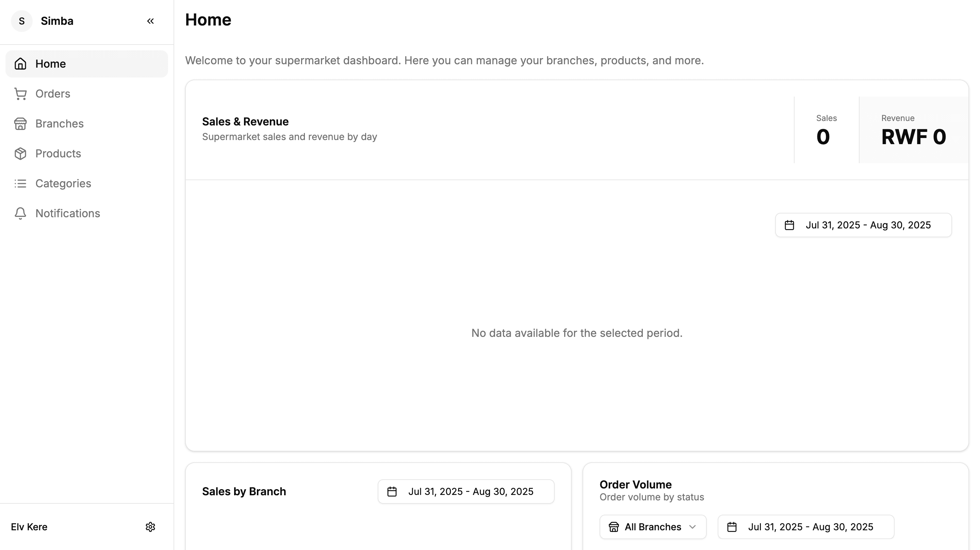Click the Notifications bell icon

click(x=20, y=213)
